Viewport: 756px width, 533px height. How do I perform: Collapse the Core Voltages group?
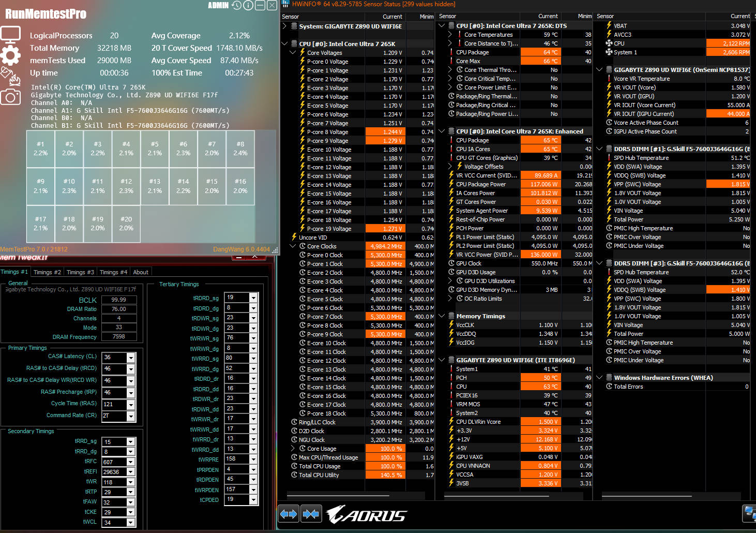pos(293,52)
